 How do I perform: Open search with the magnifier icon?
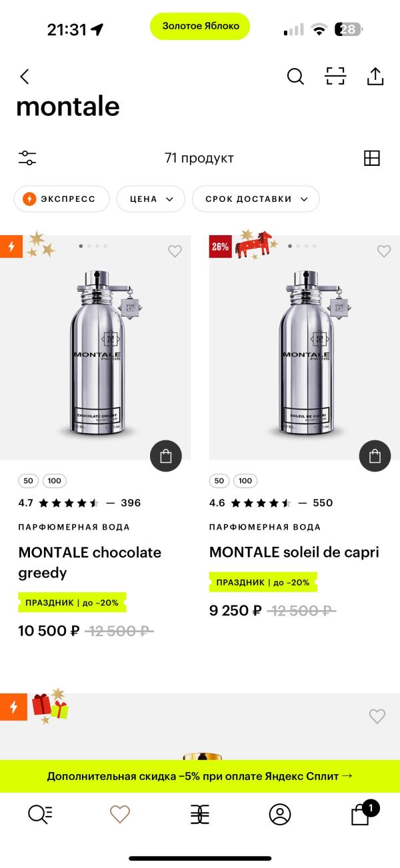click(x=295, y=77)
